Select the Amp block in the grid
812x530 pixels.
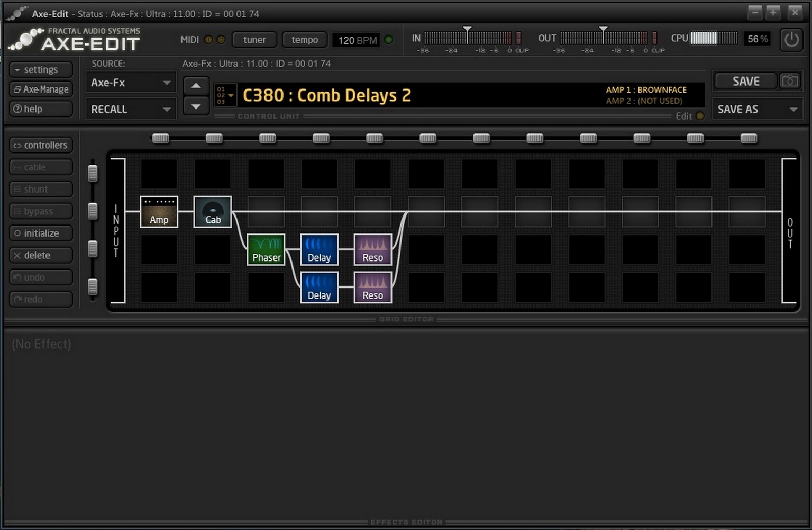[x=159, y=212]
